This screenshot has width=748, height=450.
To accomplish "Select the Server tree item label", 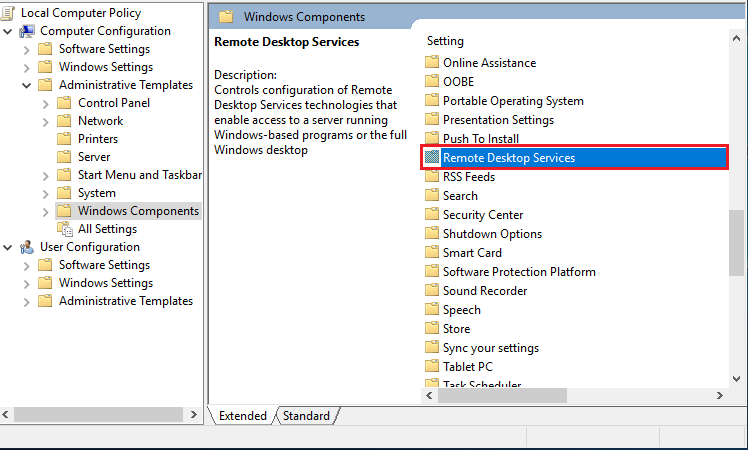I will click(94, 157).
